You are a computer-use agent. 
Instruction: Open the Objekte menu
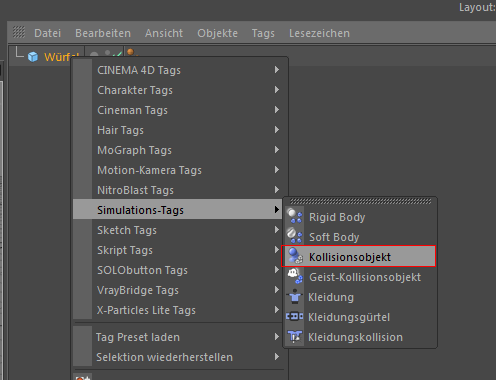[x=217, y=33]
